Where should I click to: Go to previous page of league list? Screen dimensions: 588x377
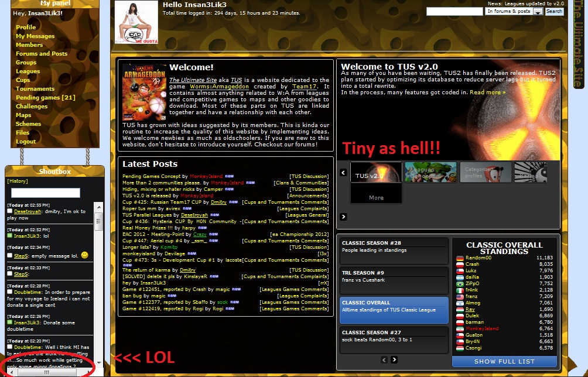coord(384,360)
